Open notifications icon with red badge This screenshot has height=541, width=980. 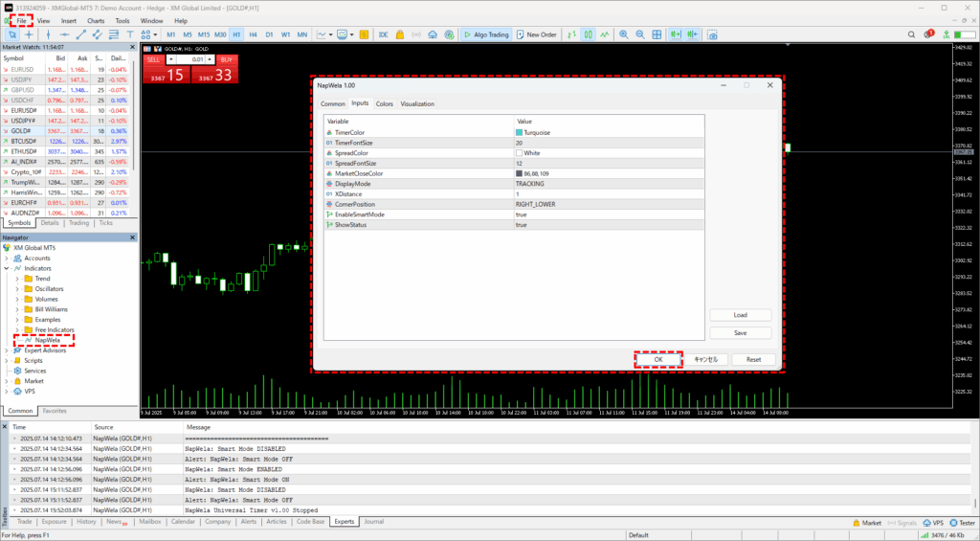click(928, 34)
